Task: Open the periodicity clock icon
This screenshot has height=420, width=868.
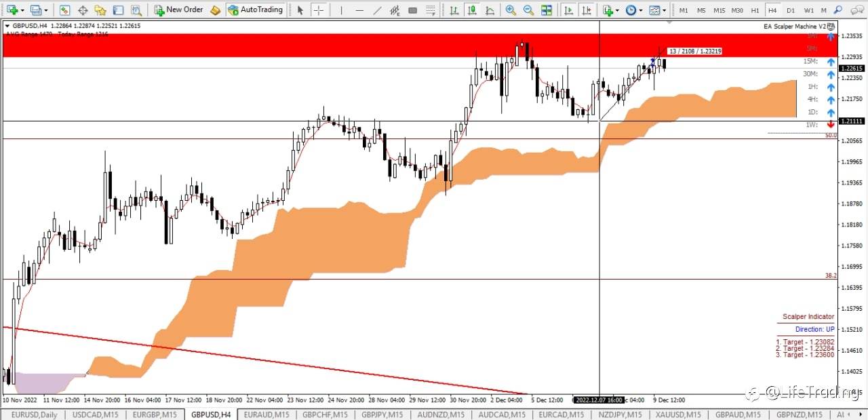Action: point(631,10)
